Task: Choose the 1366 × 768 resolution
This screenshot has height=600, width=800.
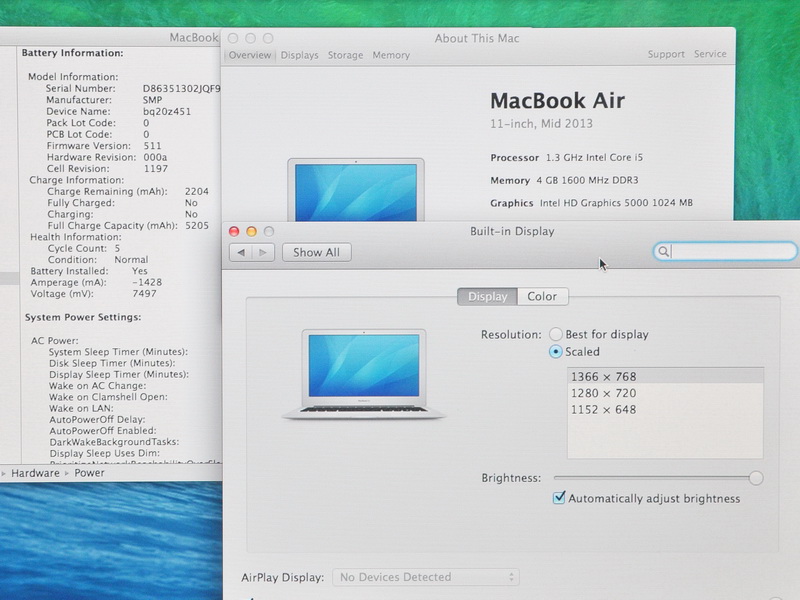Action: 665,377
